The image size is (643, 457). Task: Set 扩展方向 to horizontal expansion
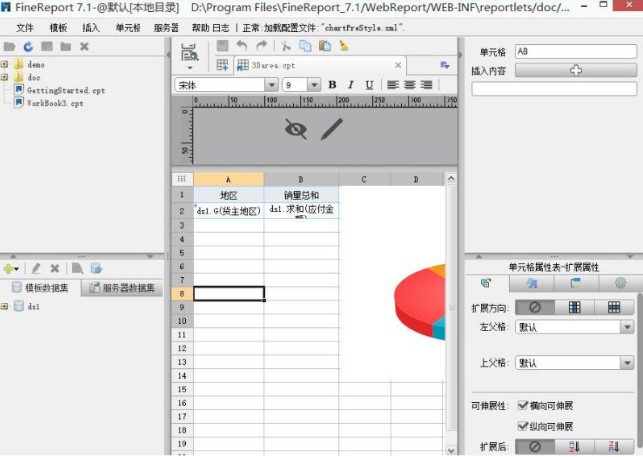(x=614, y=307)
